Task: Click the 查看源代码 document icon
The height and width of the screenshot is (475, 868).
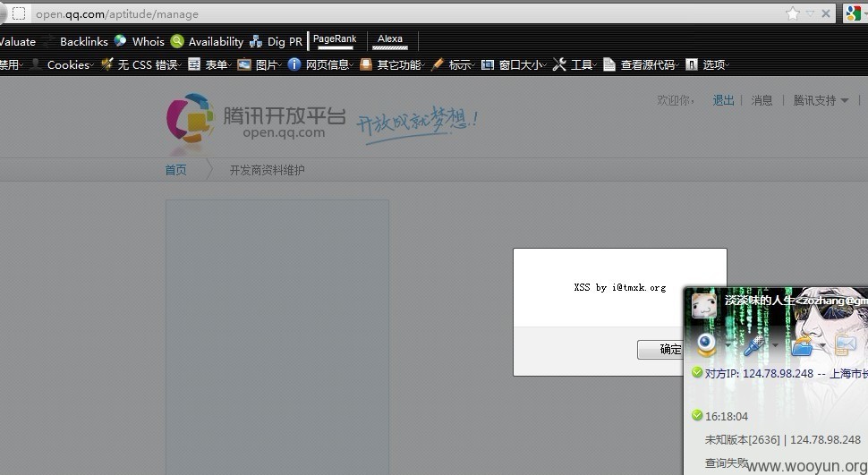Action: pyautogui.click(x=608, y=64)
